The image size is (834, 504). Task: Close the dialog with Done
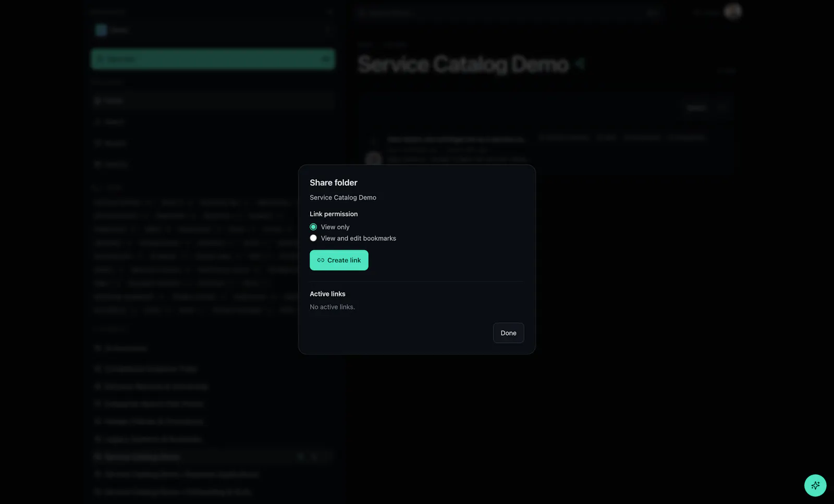(x=508, y=333)
